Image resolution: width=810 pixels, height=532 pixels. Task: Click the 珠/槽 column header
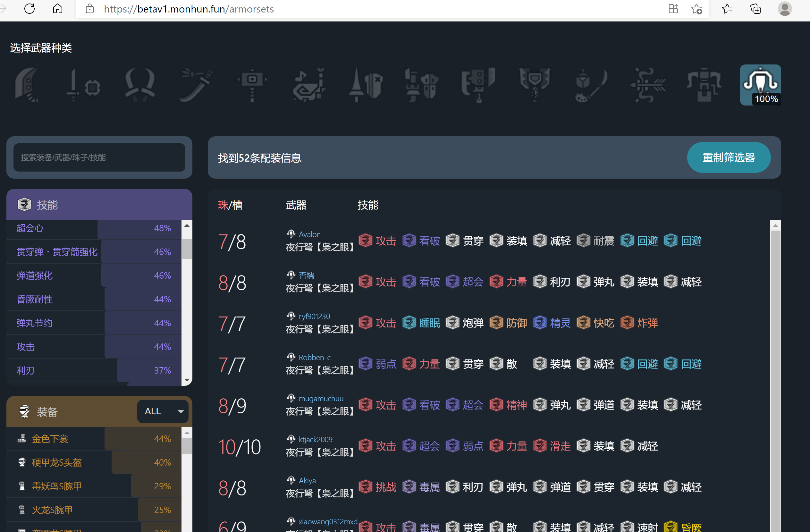click(230, 205)
